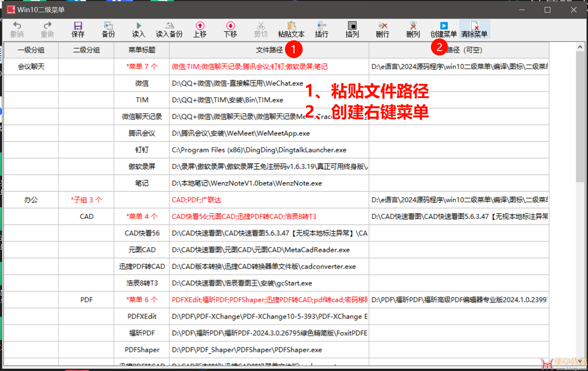Click the scrollbar up arrow
The image size is (588, 371).
click(x=580, y=47)
